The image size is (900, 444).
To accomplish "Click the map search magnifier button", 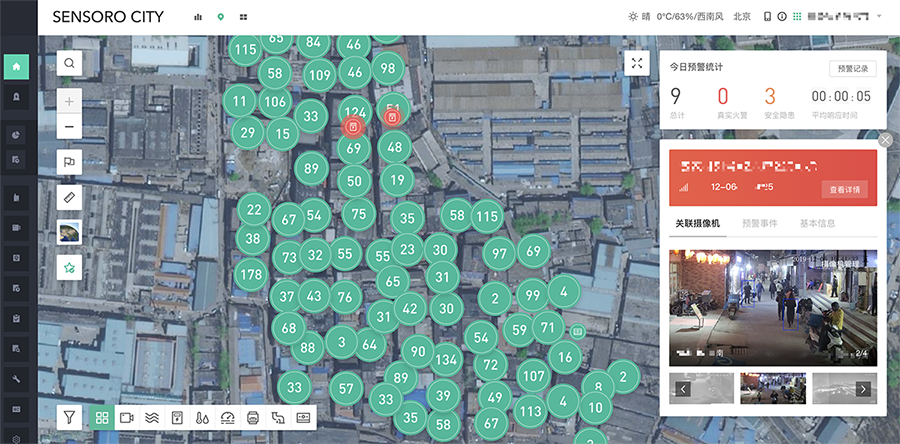I will (69, 63).
